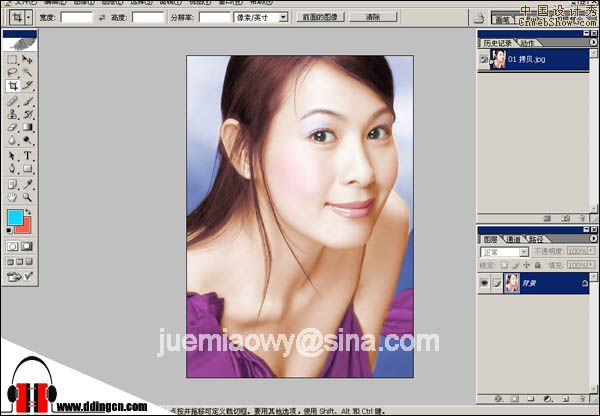Select the Brush tool
Screen dimensions: 600x416
tap(27, 101)
